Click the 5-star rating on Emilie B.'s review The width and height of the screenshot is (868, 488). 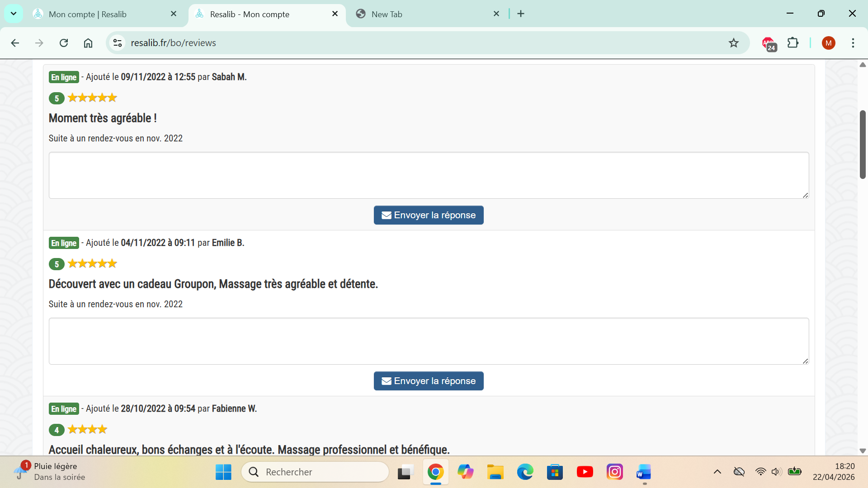92,263
